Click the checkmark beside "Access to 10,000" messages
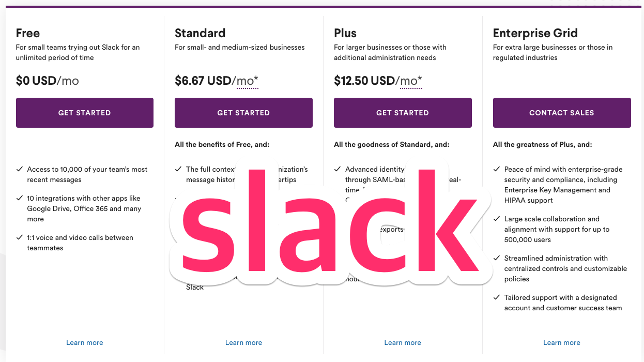The width and height of the screenshot is (644, 362). coord(20,169)
